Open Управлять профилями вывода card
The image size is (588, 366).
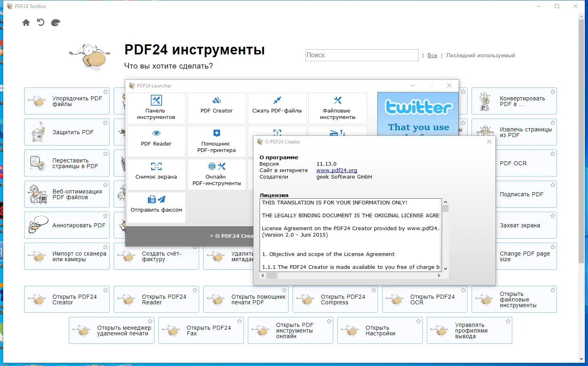click(470, 331)
